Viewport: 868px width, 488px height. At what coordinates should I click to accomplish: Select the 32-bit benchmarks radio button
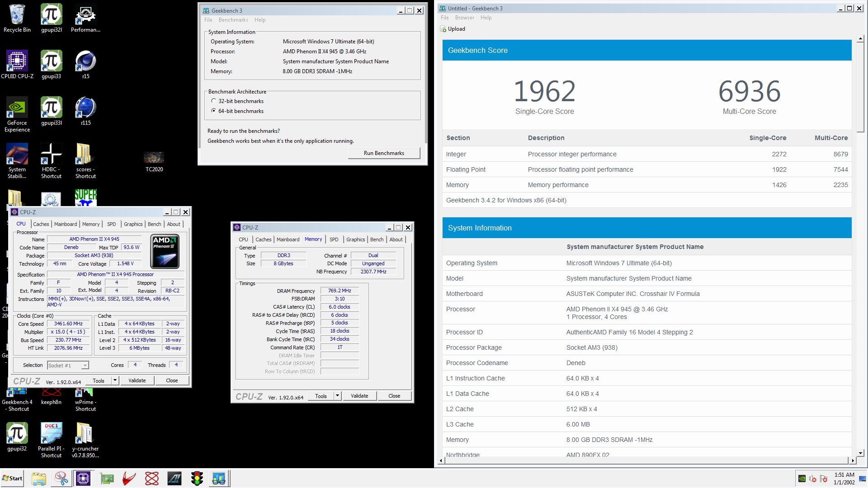[213, 101]
